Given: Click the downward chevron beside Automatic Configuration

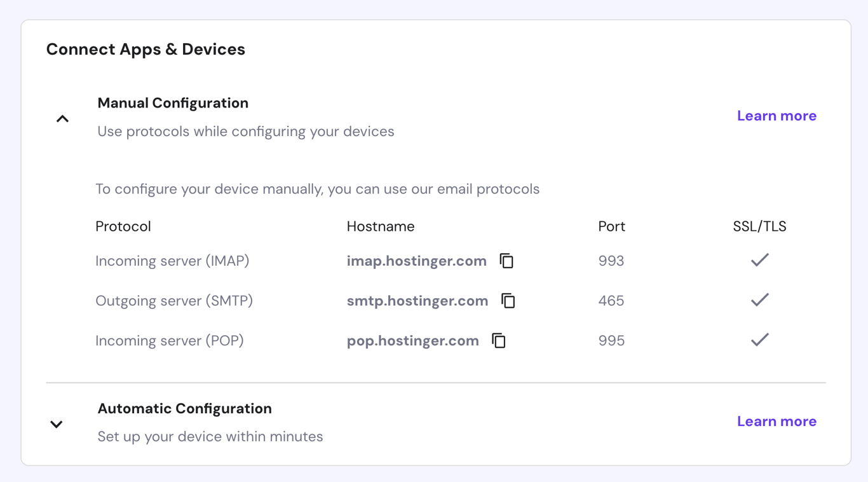Looking at the screenshot, I should [57, 423].
